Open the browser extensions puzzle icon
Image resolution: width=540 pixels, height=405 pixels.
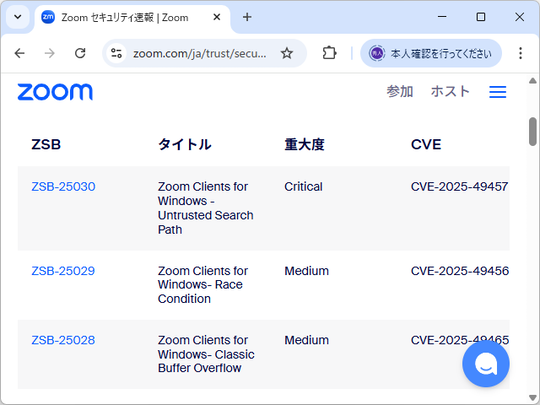[x=329, y=53]
